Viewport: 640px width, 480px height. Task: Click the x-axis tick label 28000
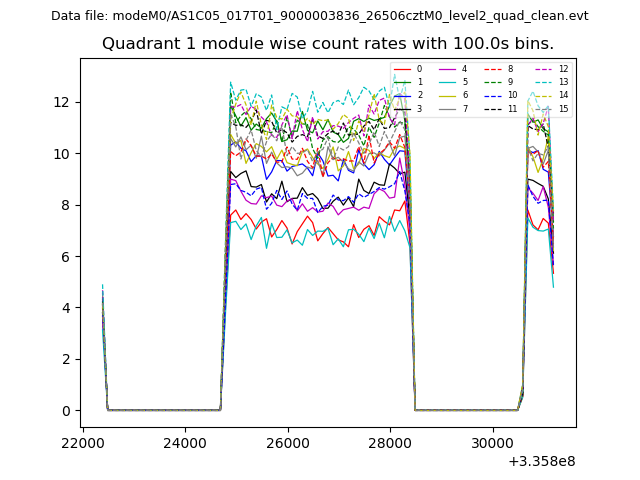(x=389, y=441)
